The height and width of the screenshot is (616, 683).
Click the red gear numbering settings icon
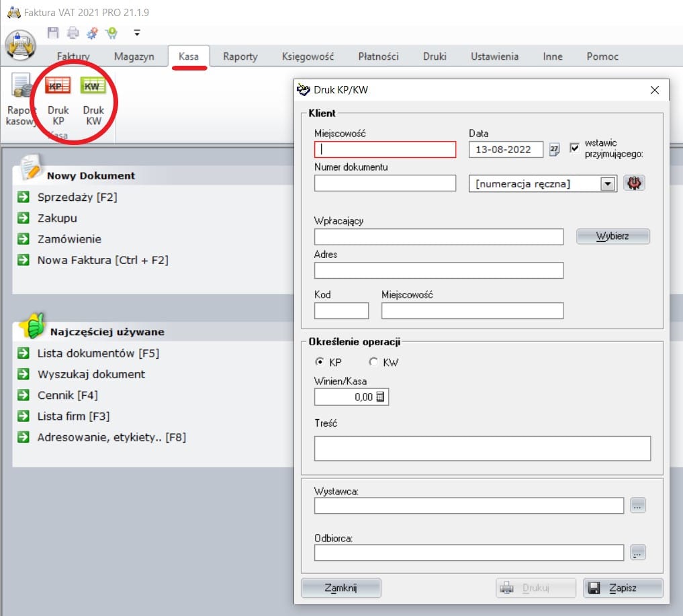tap(634, 183)
